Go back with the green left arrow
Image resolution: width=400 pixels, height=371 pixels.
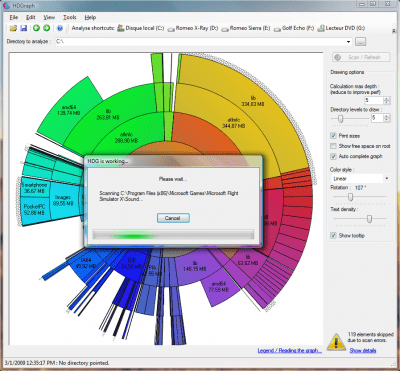click(x=36, y=28)
